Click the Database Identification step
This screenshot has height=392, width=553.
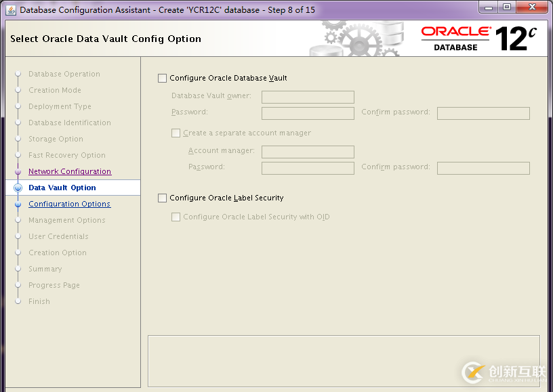[x=70, y=123]
